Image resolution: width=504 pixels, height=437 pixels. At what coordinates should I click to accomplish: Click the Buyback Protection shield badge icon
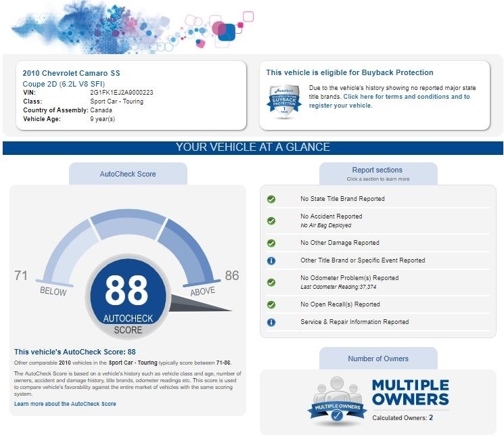(x=284, y=101)
